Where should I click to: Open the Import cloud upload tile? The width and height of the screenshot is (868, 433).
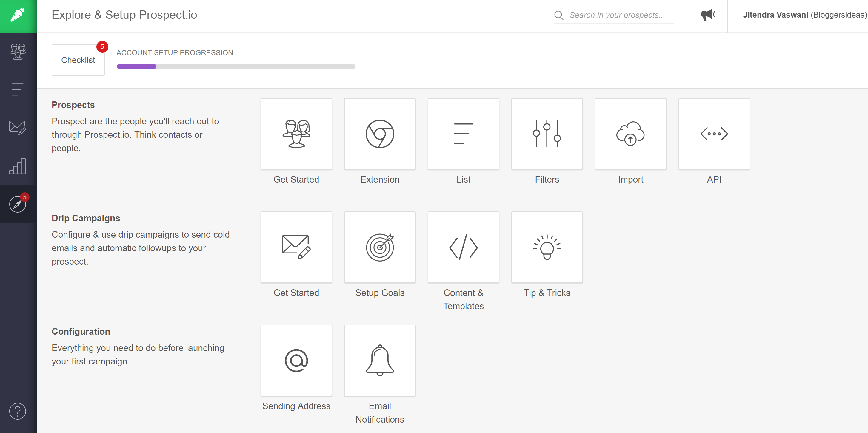pyautogui.click(x=630, y=134)
